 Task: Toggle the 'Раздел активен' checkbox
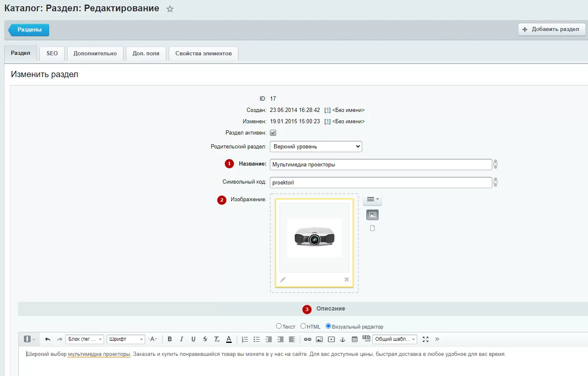[273, 132]
